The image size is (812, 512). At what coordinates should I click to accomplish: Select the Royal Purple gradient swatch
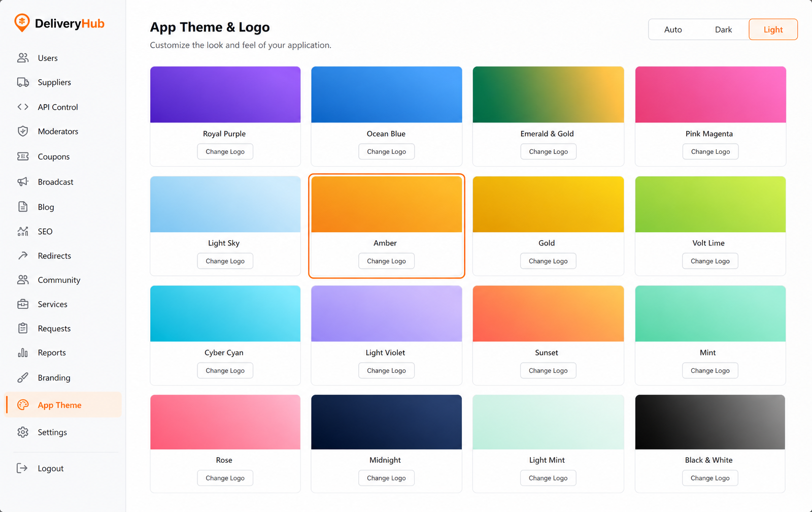point(225,94)
